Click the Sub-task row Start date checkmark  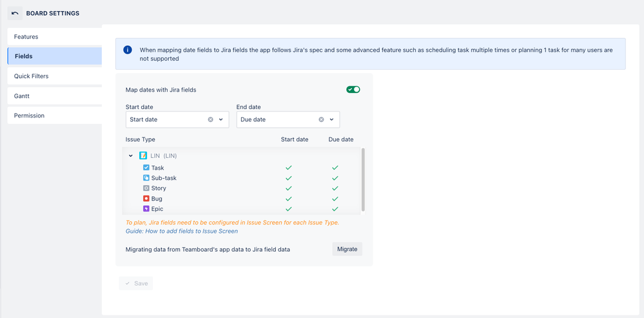(x=289, y=178)
